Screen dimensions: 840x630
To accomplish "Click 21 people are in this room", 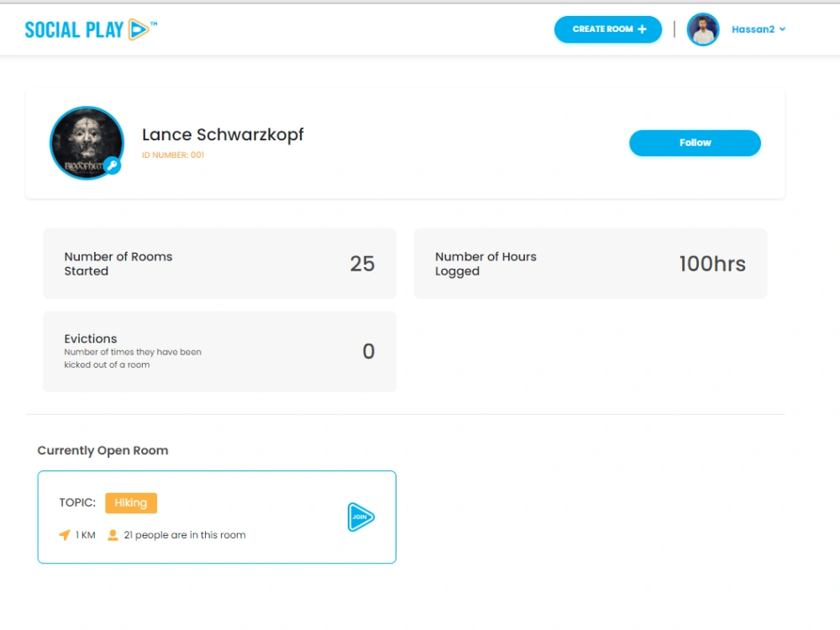I will (185, 535).
